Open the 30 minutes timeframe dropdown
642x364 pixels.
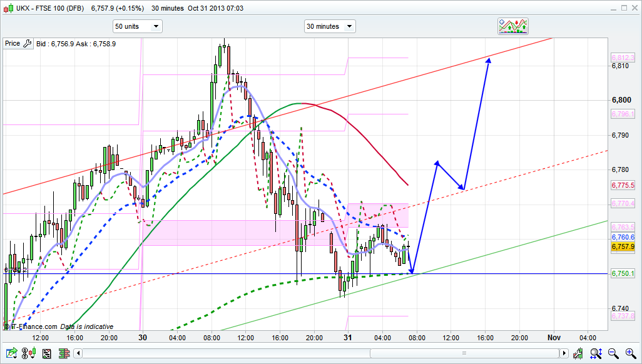330,26
